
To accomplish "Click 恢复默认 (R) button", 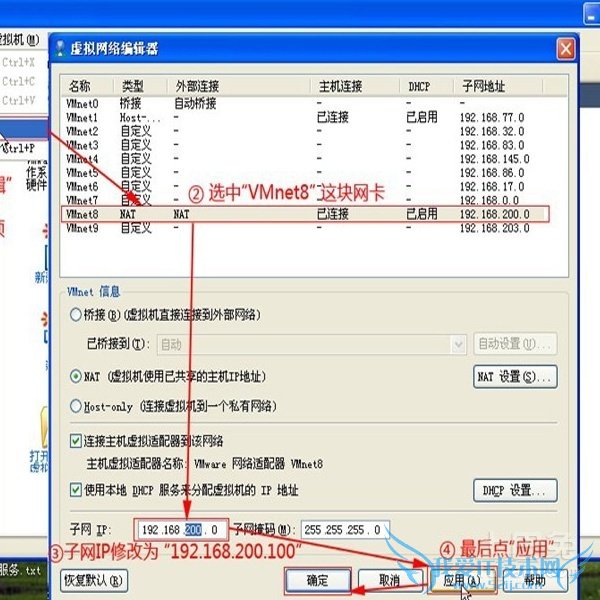I will pos(94,580).
